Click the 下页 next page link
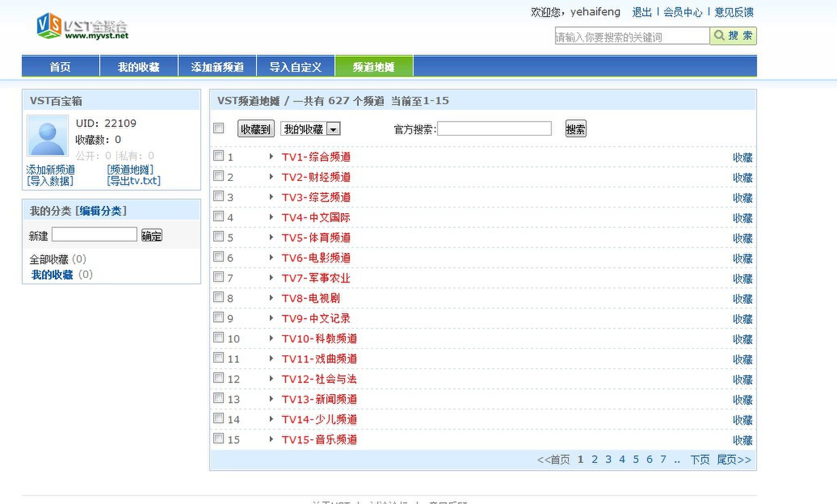This screenshot has height=504, width=837. click(x=700, y=460)
